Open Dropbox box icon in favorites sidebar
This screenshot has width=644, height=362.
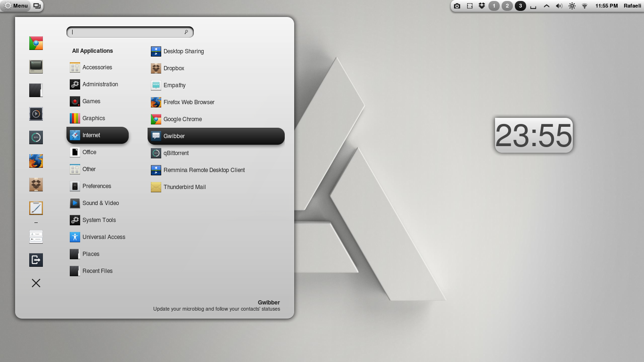pos(36,184)
